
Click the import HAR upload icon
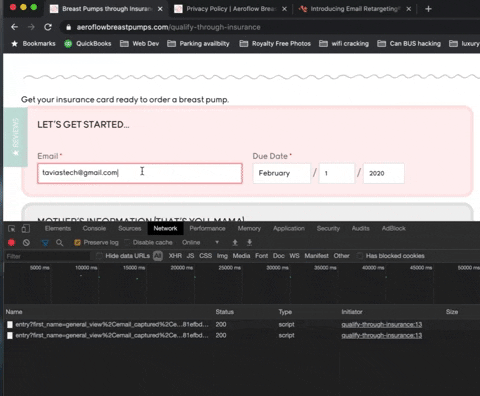[x=235, y=242]
